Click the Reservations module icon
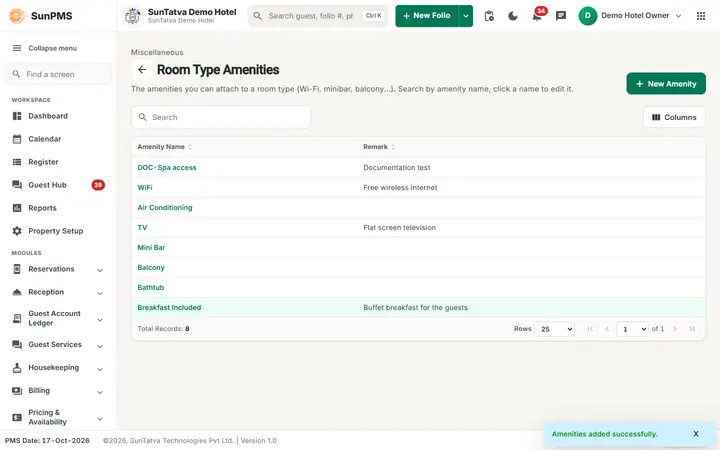The image size is (720, 450). (x=17, y=269)
